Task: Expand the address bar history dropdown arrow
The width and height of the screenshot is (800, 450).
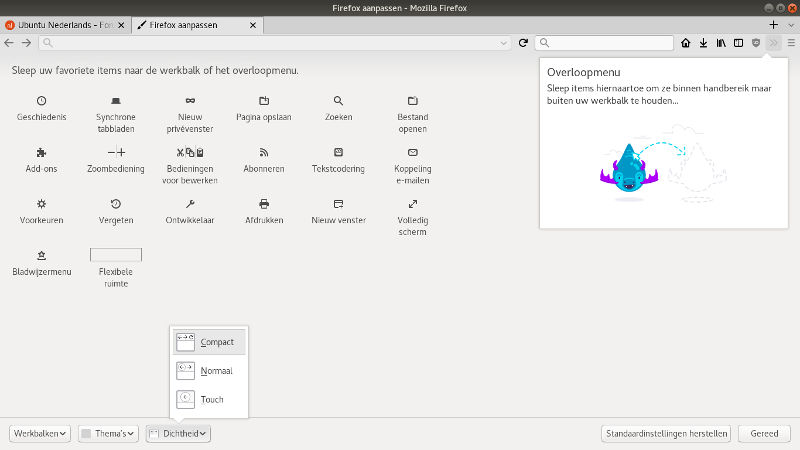Action: pos(504,43)
